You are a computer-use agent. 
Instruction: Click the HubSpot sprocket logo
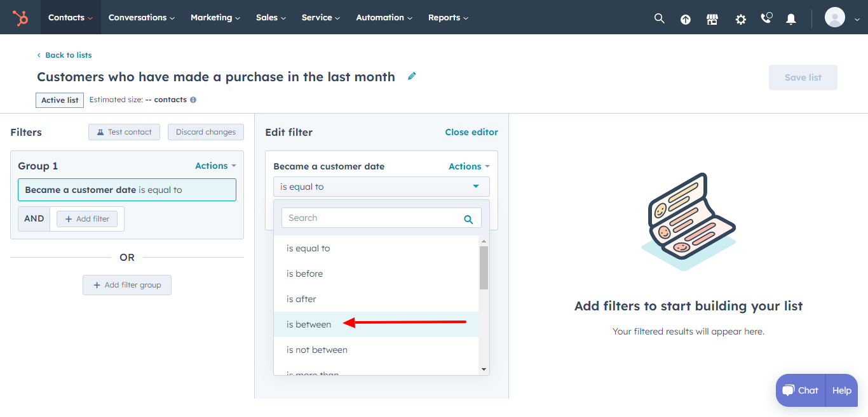20,17
